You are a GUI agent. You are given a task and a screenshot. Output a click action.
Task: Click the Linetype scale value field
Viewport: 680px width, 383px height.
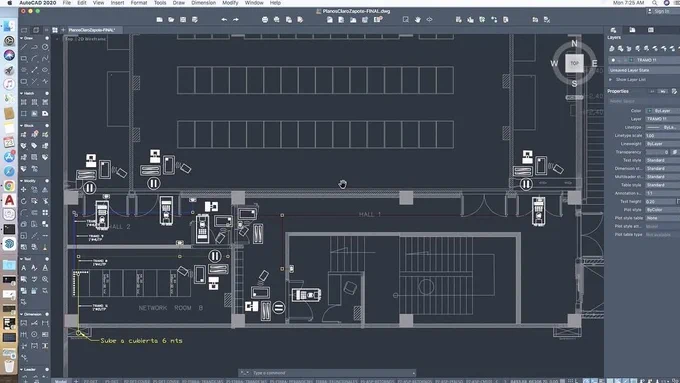(x=663, y=135)
